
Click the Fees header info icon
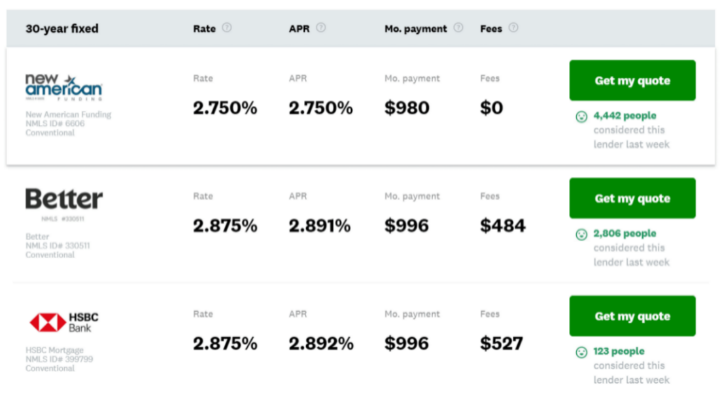tap(513, 28)
